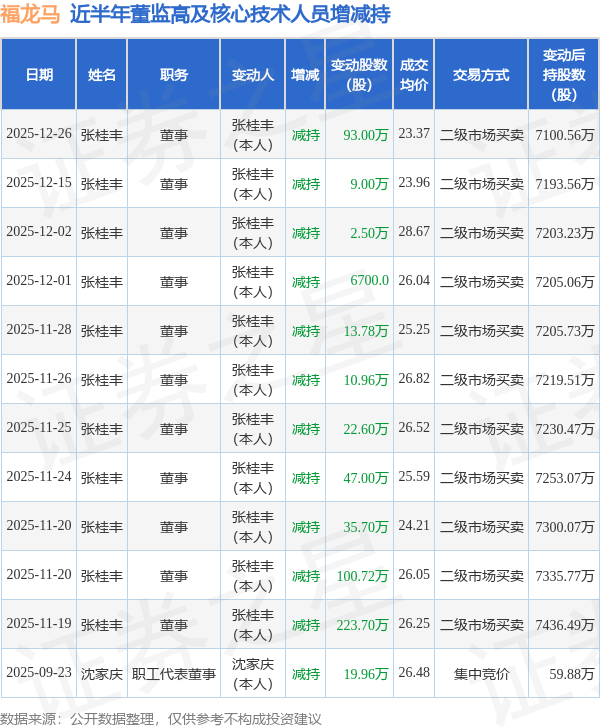Image resolution: width=600 pixels, height=728 pixels.
Task: Click the 2.50万 share change value
Action: pos(369,233)
